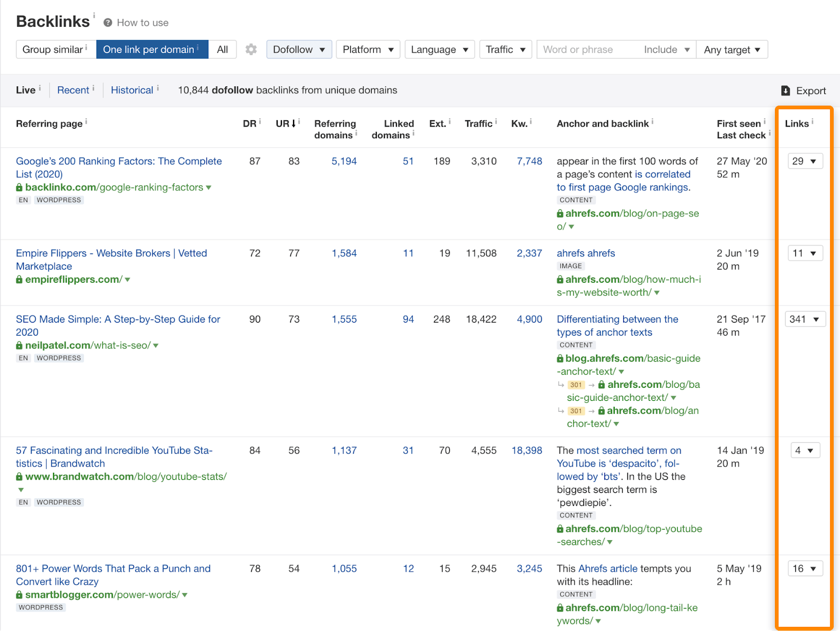The height and width of the screenshot is (631, 840).
Task: Click the padlock icon before backlinko.com
Action: (x=19, y=187)
